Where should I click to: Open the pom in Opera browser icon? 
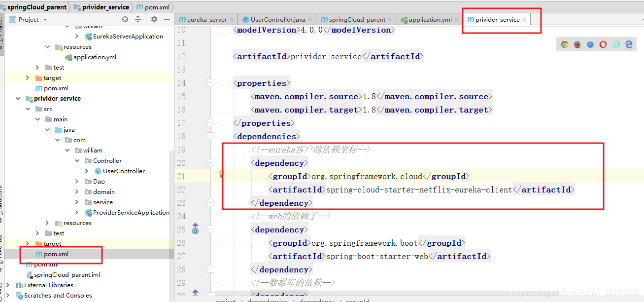pos(603,44)
